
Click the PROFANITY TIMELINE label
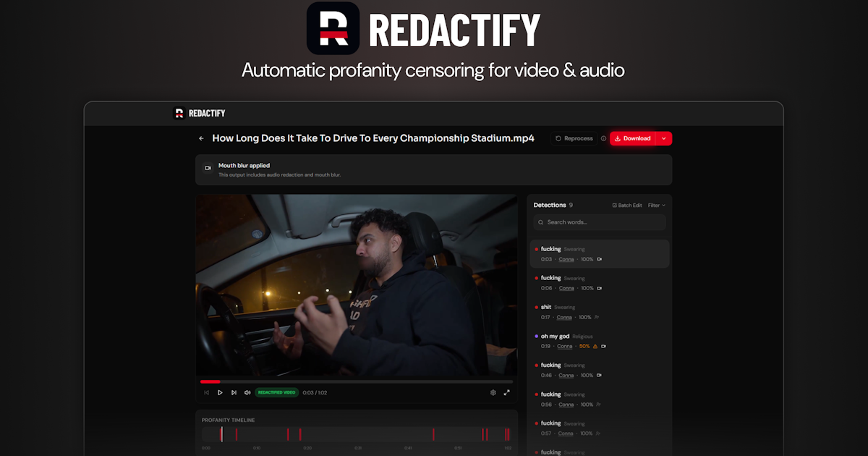pos(228,420)
